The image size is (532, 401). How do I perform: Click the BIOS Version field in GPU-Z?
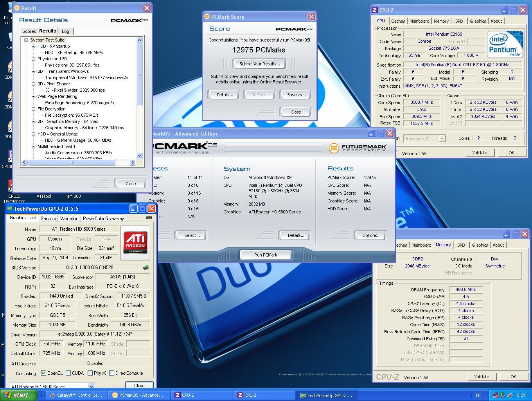(x=90, y=267)
